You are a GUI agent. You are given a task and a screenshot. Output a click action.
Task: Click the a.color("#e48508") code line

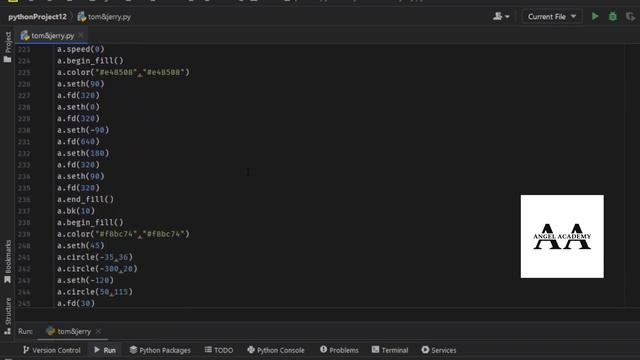pos(123,72)
